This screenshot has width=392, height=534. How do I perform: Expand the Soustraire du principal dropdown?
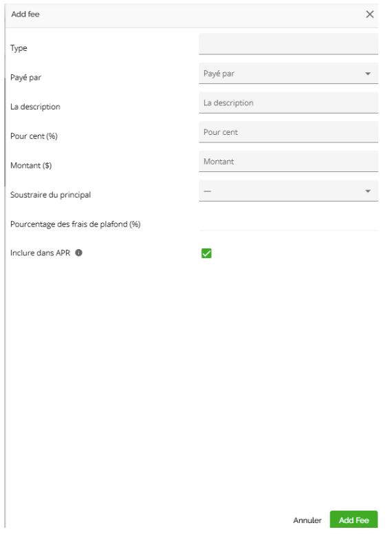point(288,191)
